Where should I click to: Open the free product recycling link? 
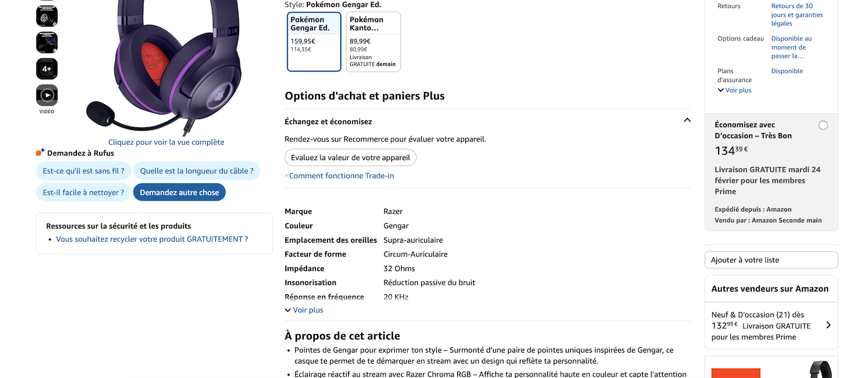point(152,239)
